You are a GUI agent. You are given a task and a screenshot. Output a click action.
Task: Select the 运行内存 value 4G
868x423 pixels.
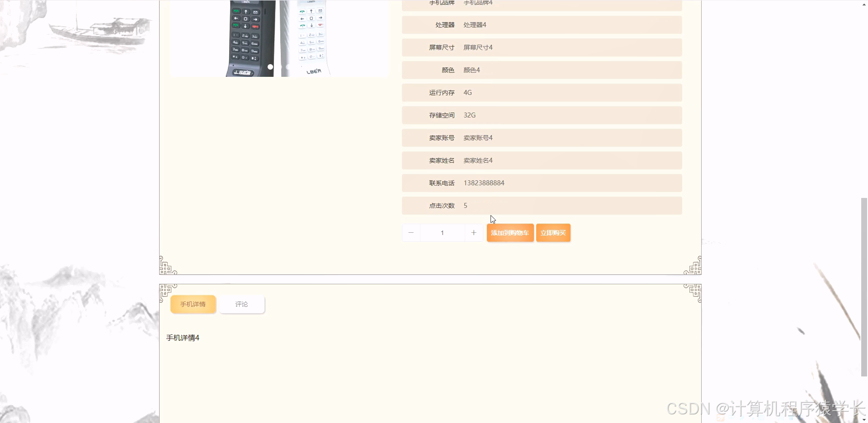tap(467, 93)
